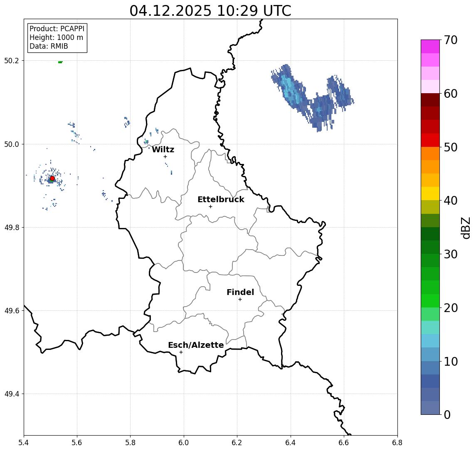Click the latitude tick label 50.0
The image size is (476, 451).
click(12, 144)
